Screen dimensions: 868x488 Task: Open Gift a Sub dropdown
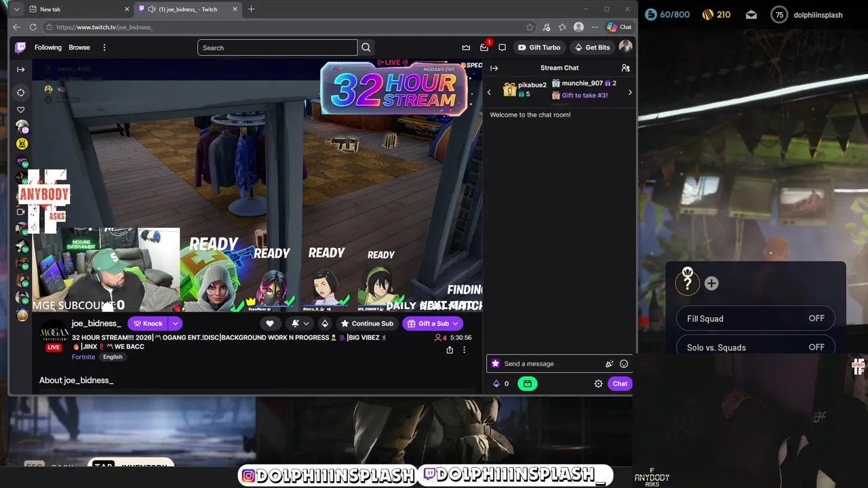pyautogui.click(x=433, y=323)
